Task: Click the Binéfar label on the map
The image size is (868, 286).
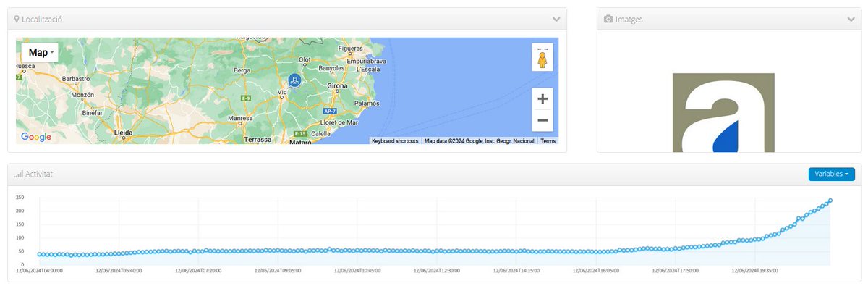Action: 92,113
